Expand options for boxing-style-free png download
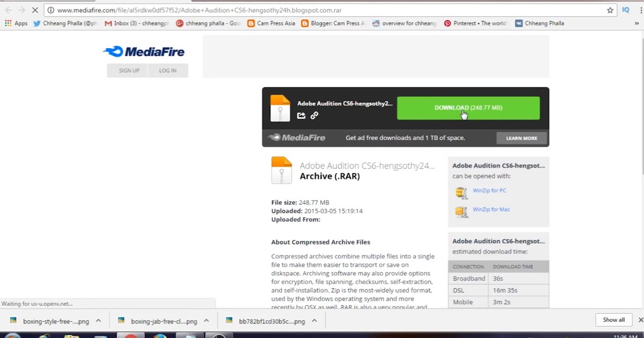644x338 pixels. (x=98, y=321)
